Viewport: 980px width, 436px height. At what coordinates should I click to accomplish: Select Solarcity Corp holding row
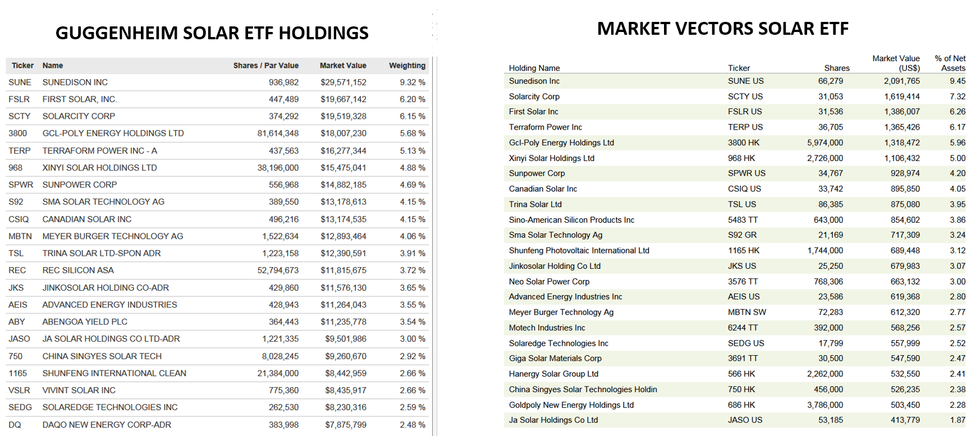735,97
